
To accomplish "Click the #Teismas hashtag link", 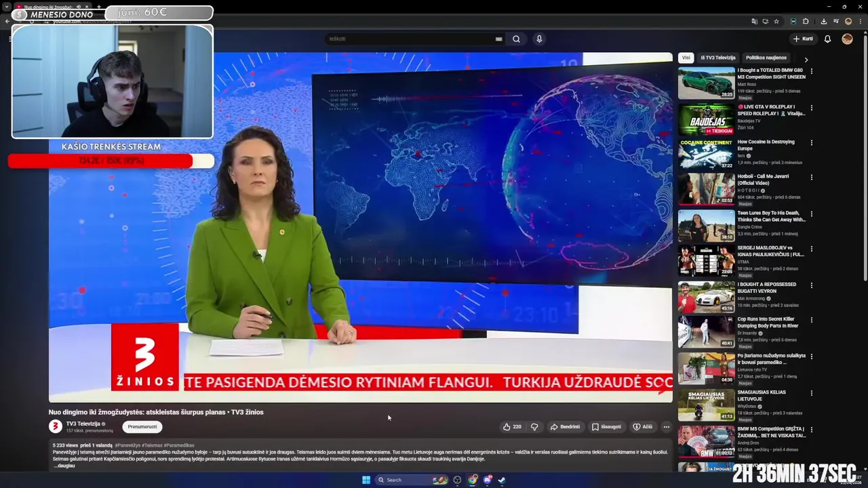I will point(152,445).
